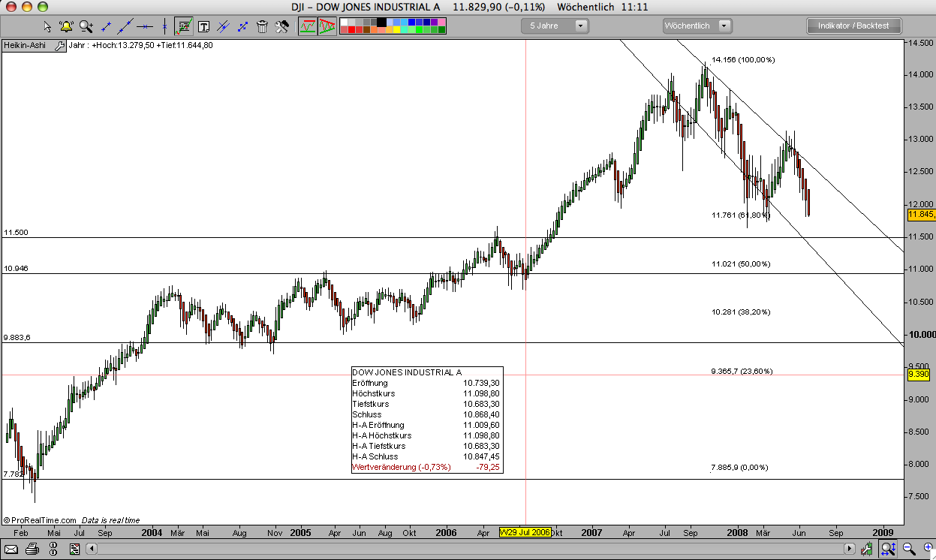
Task: Click the W29 Jul 2006 date marker
Action: [x=525, y=531]
